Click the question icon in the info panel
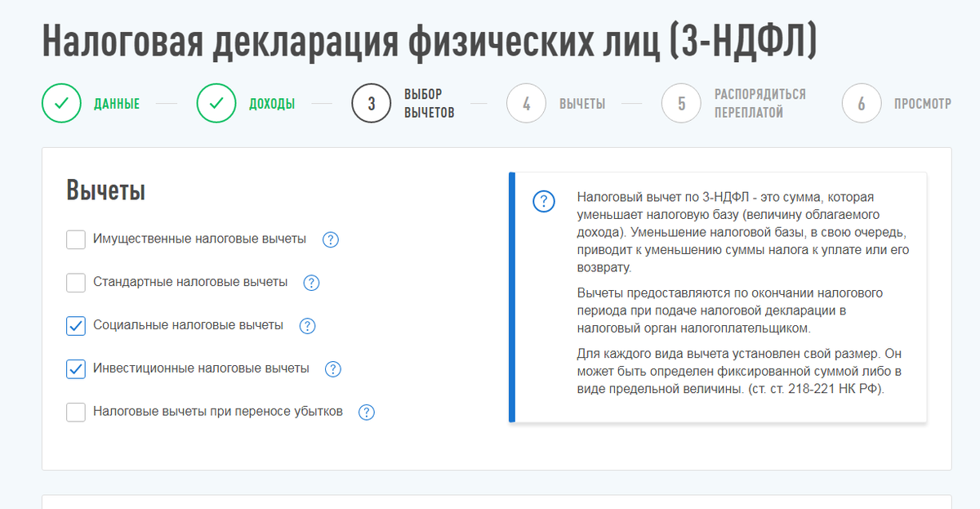 point(544,201)
